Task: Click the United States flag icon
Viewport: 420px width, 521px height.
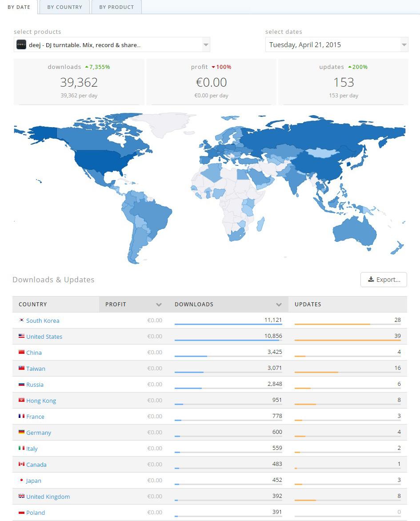Action: [x=22, y=336]
